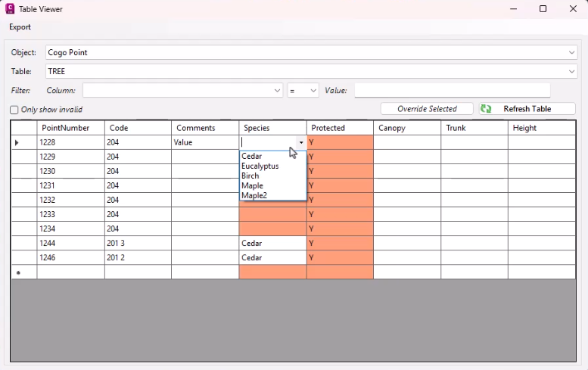
Task: Click the Table Viewer app icon
Action: (x=11, y=9)
